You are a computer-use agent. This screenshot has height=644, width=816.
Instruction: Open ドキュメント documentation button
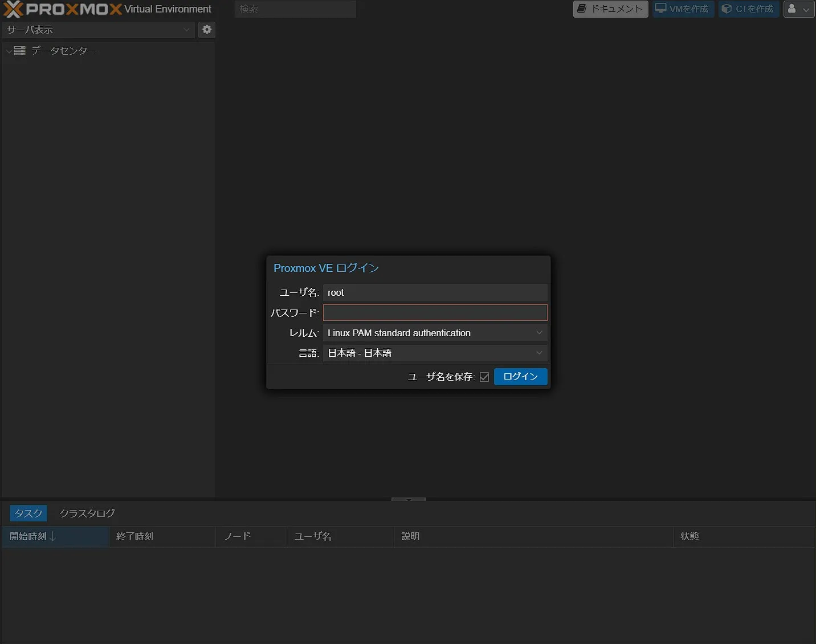(x=610, y=9)
